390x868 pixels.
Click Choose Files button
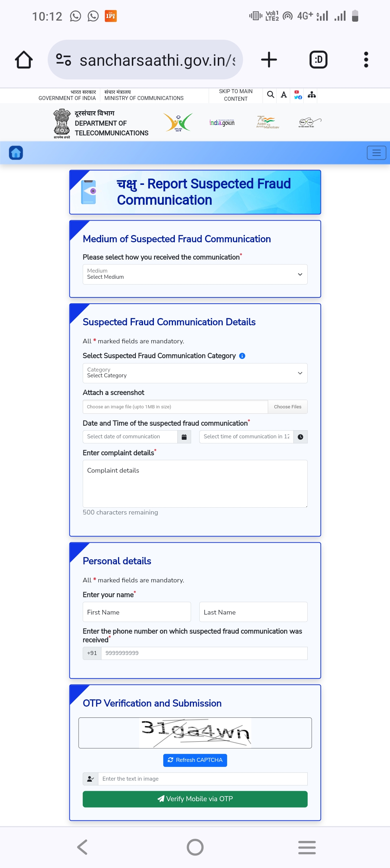(x=288, y=407)
